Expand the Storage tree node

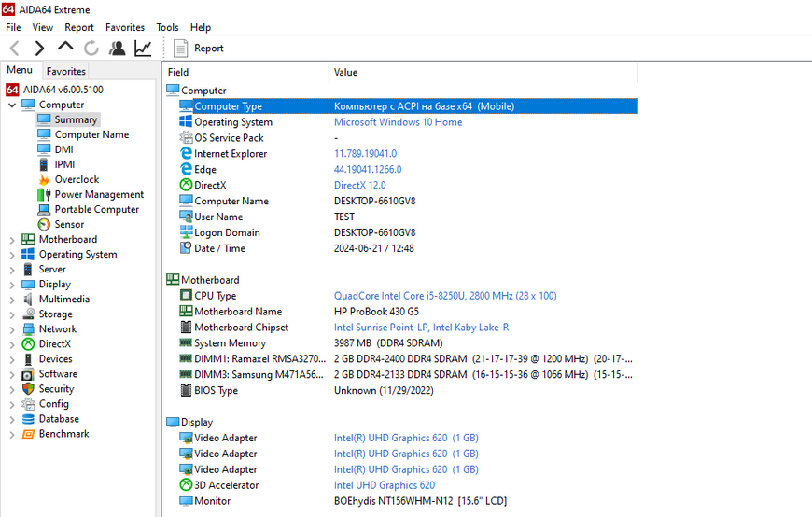click(12, 315)
